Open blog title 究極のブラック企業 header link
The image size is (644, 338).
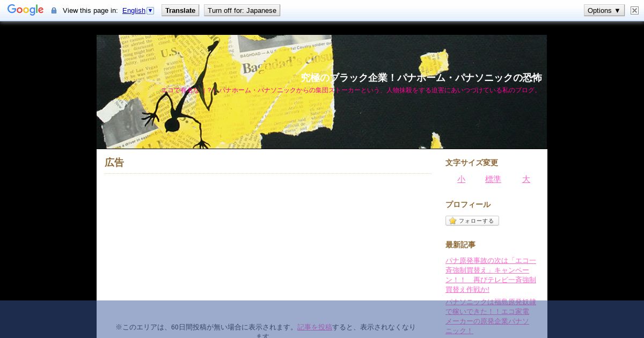click(421, 78)
